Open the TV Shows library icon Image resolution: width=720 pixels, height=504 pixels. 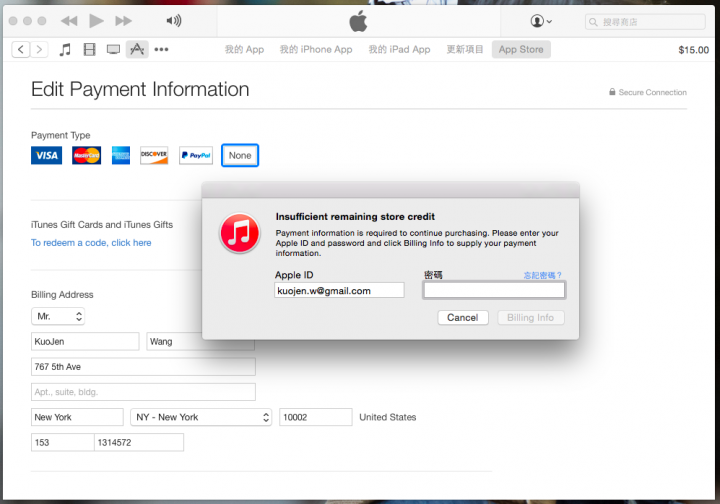click(x=113, y=49)
